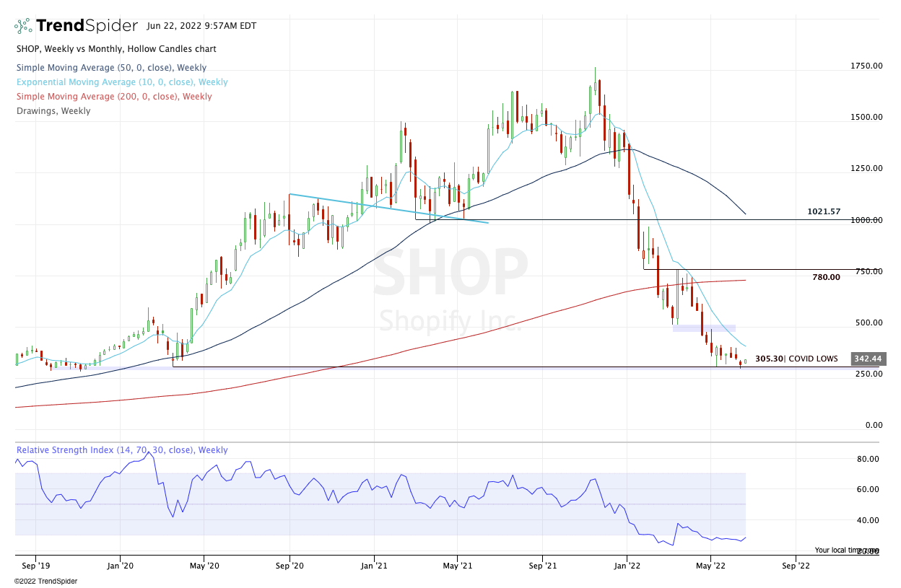Click the Drawings, Weekly legend entry

click(x=53, y=111)
